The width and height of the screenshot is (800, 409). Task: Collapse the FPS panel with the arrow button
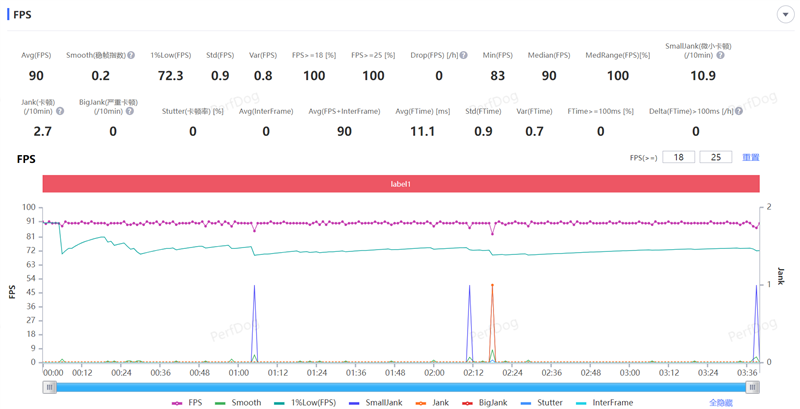tap(785, 14)
